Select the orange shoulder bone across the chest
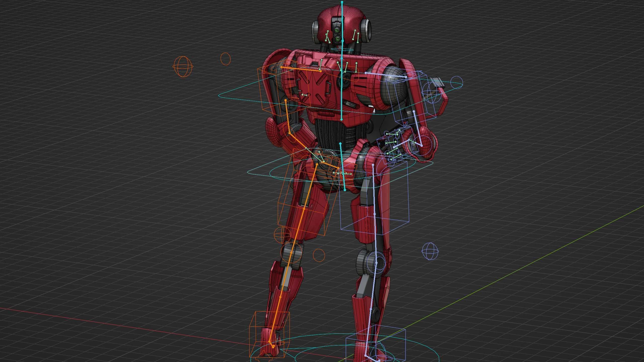644x362 pixels. [x=301, y=69]
